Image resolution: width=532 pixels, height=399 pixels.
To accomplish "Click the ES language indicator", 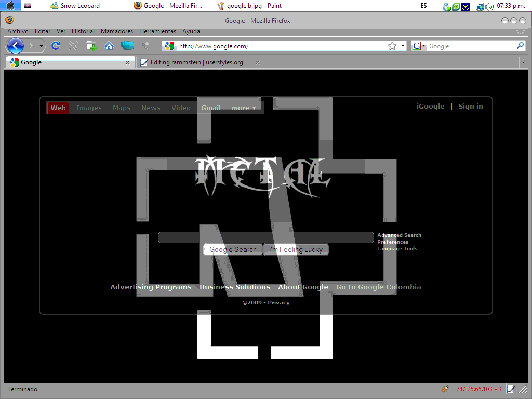I will point(423,6).
